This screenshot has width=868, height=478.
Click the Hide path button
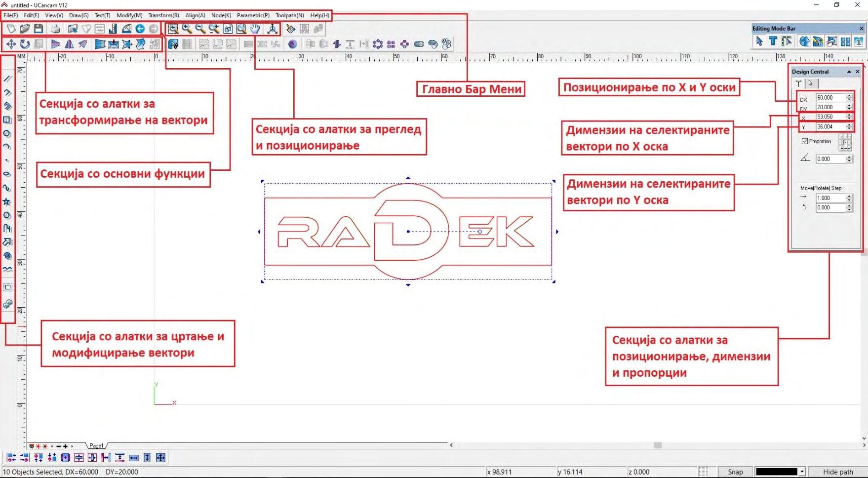tap(838, 472)
